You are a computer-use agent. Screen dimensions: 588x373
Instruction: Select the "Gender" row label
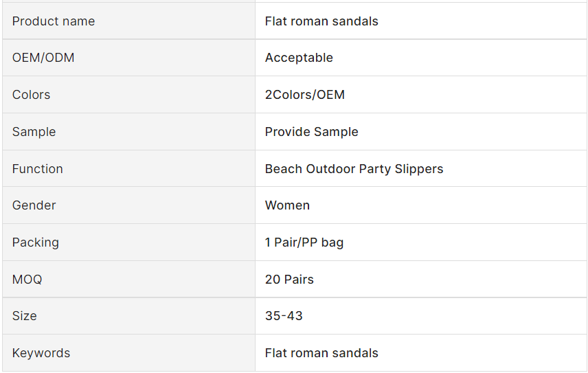34,205
